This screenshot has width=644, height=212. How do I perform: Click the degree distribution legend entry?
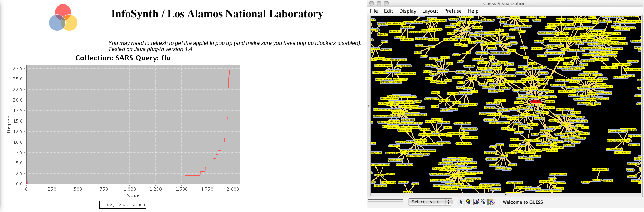123,205
